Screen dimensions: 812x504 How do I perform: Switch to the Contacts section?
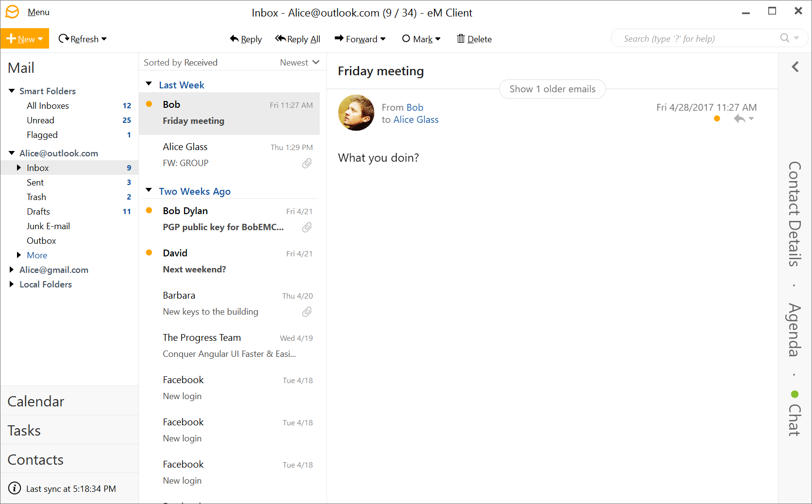click(69, 459)
